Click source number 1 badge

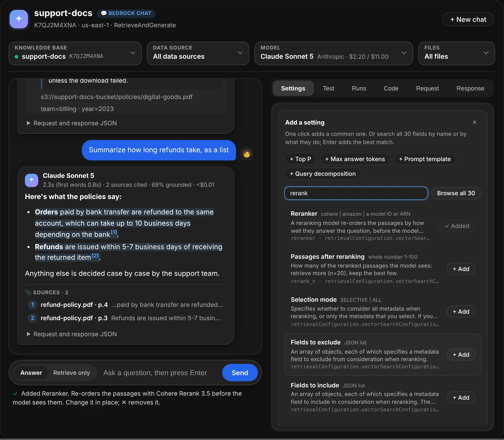click(32, 304)
